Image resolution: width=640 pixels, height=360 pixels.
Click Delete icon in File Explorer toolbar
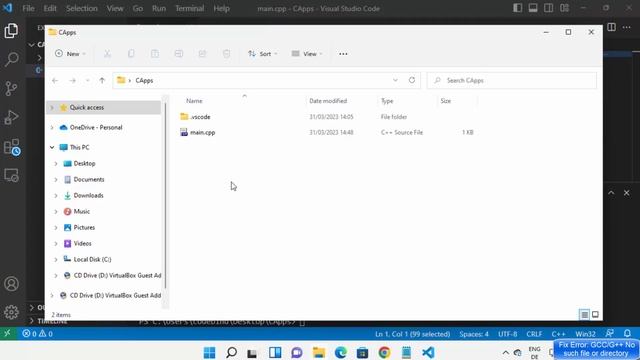click(x=226, y=54)
